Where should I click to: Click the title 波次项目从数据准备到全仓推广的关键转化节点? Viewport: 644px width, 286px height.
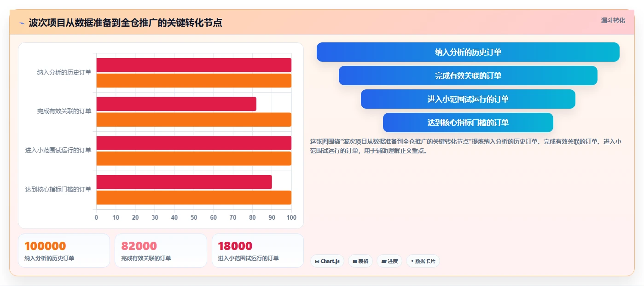coord(125,23)
